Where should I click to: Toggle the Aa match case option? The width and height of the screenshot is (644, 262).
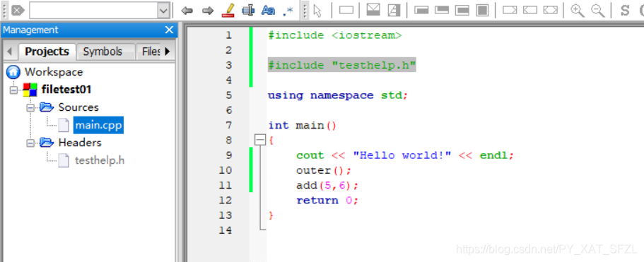click(x=268, y=11)
